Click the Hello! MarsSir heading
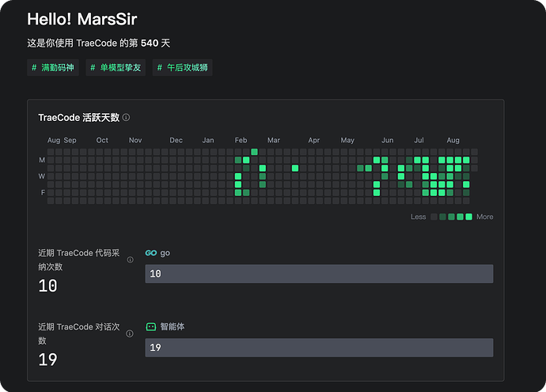Screen dimensions: 546x392 click(82, 19)
